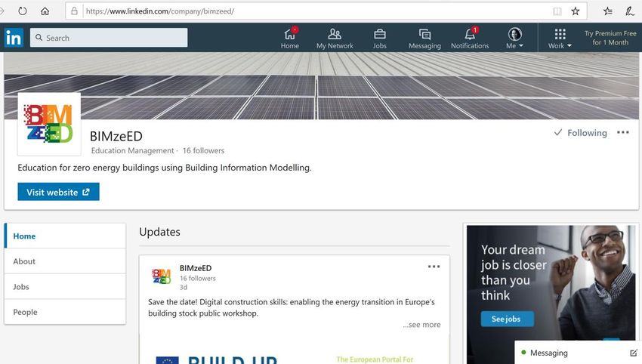Click See jobs in the ad

(507, 319)
